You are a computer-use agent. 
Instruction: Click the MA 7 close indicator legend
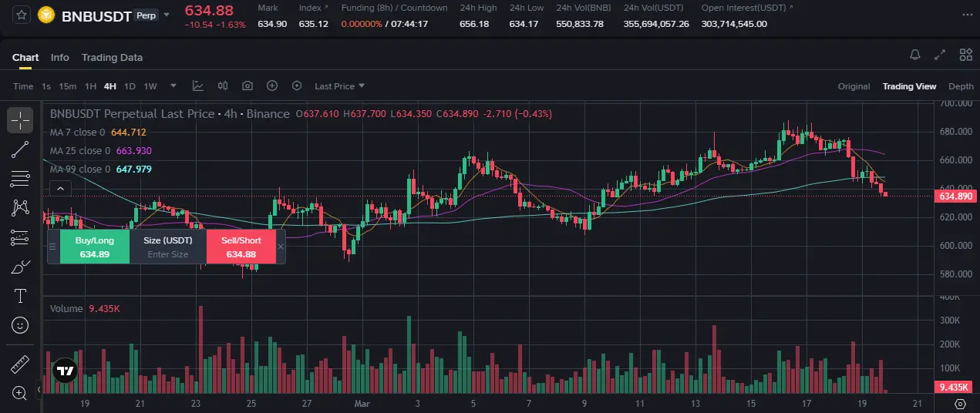[98, 133]
